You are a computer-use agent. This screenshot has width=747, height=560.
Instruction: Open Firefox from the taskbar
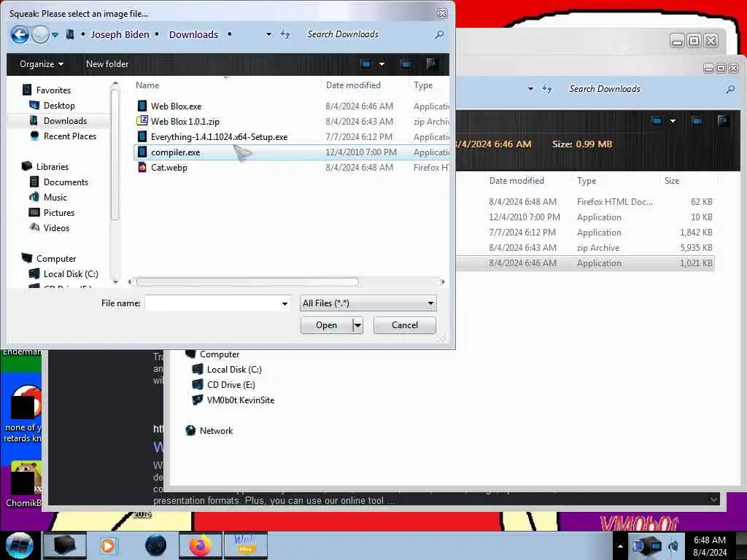[200, 545]
